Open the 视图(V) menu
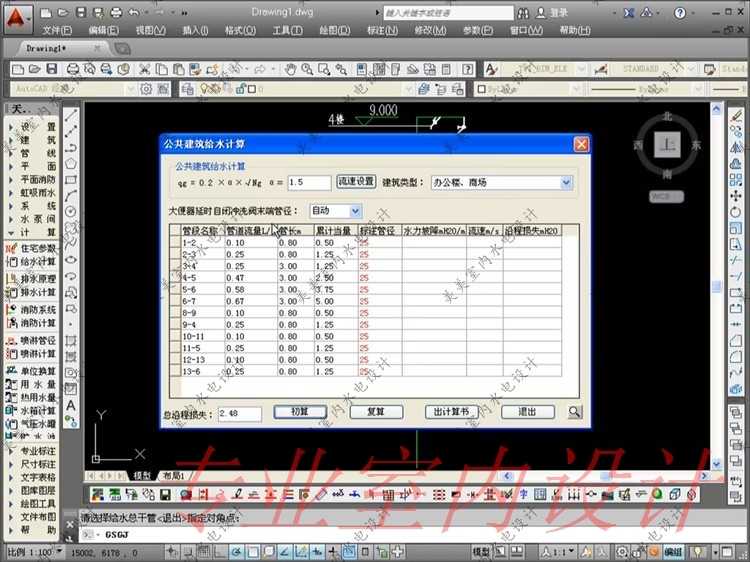 150,31
